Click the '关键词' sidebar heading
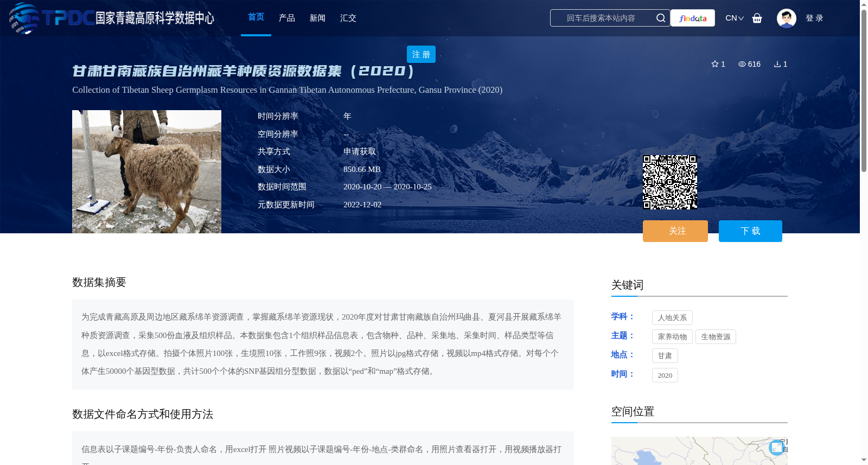The image size is (868, 465). point(627,285)
